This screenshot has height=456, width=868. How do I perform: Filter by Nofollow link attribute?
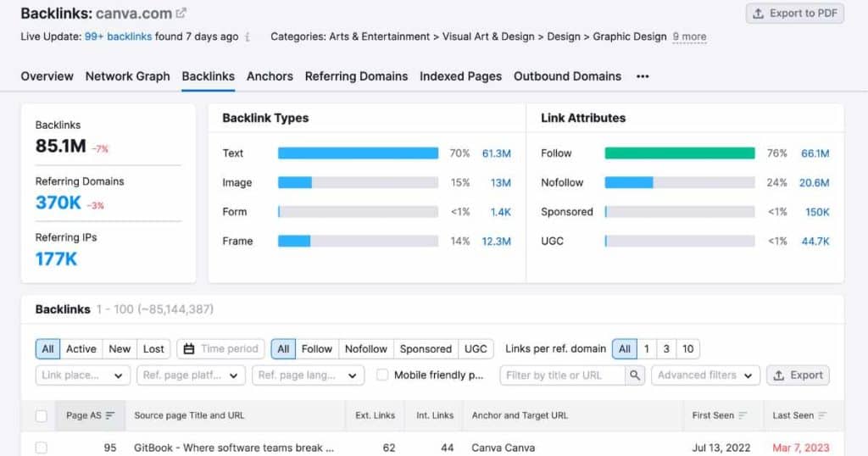coord(366,349)
